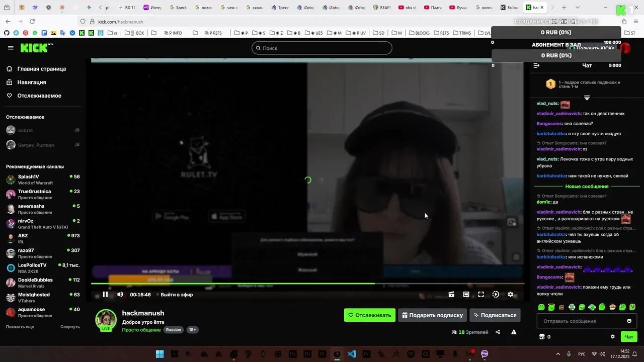
Task: Switch to theater mode
Action: [x=466, y=295]
